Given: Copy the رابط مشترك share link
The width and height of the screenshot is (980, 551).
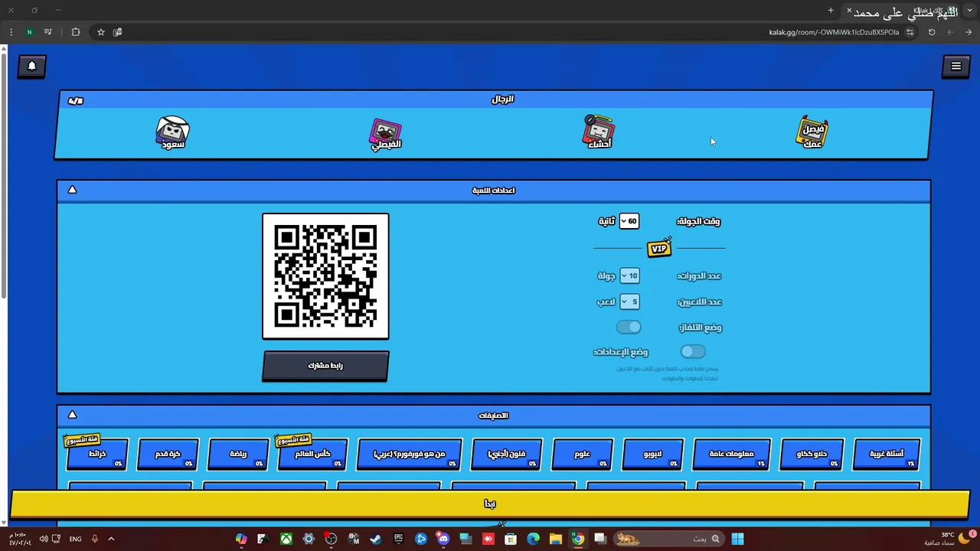Looking at the screenshot, I should tap(325, 366).
